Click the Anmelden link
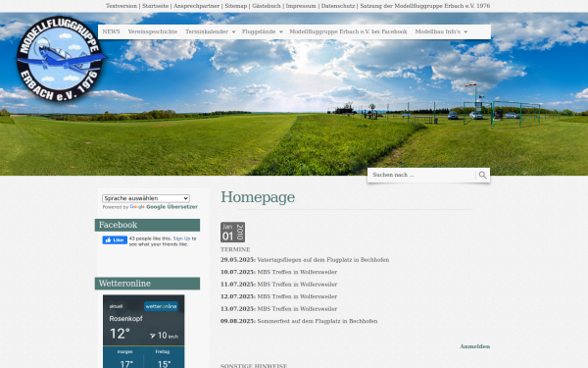 tap(474, 346)
